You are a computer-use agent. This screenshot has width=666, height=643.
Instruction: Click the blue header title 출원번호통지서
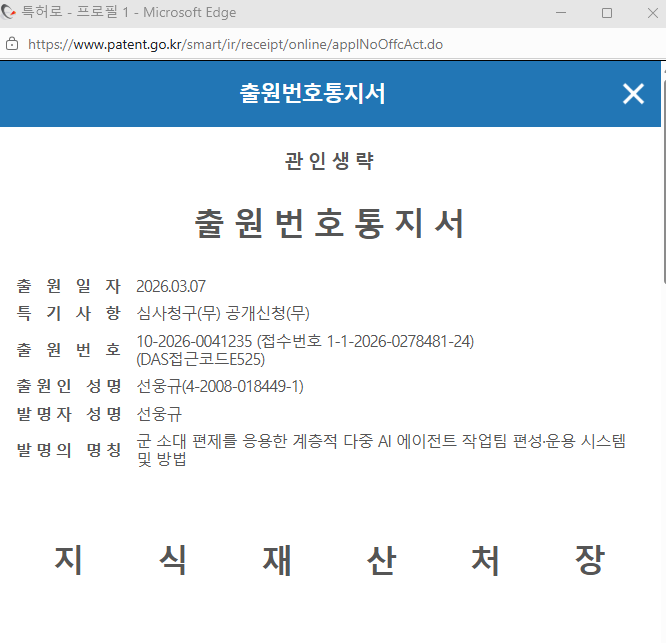(313, 93)
